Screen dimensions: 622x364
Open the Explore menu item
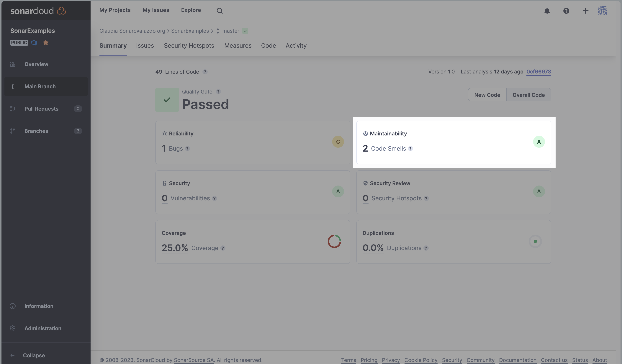191,10
